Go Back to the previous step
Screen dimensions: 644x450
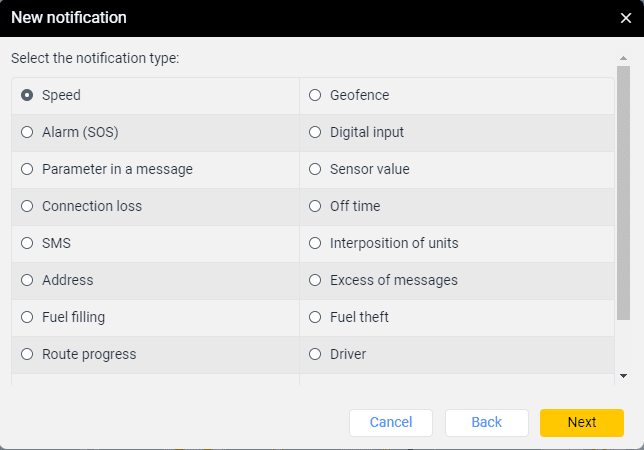[x=486, y=422]
